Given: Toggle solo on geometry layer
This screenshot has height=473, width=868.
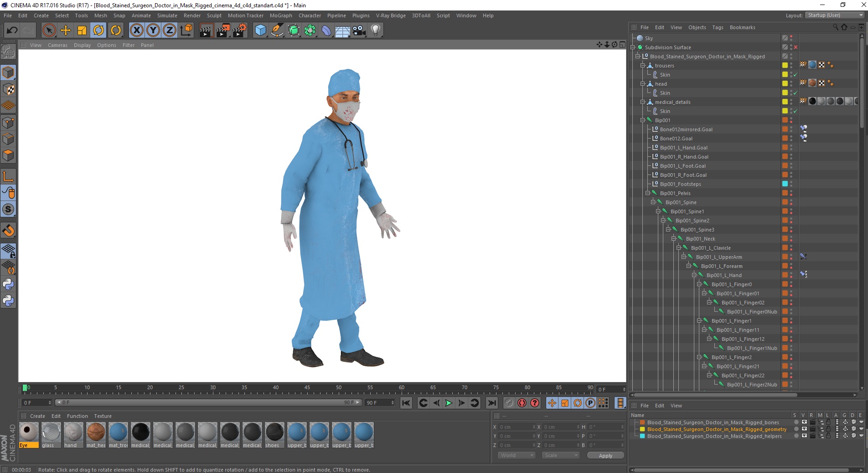Looking at the screenshot, I should 796,429.
